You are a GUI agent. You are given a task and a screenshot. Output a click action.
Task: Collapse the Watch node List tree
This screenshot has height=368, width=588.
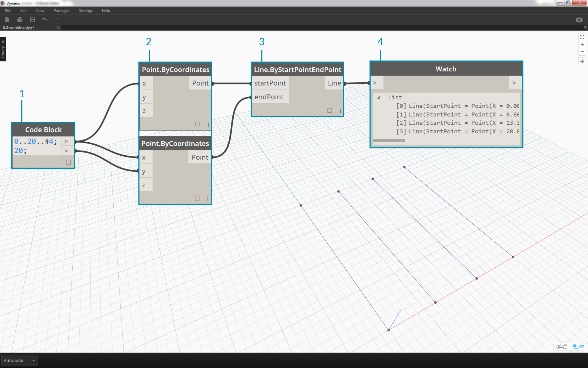pos(379,97)
